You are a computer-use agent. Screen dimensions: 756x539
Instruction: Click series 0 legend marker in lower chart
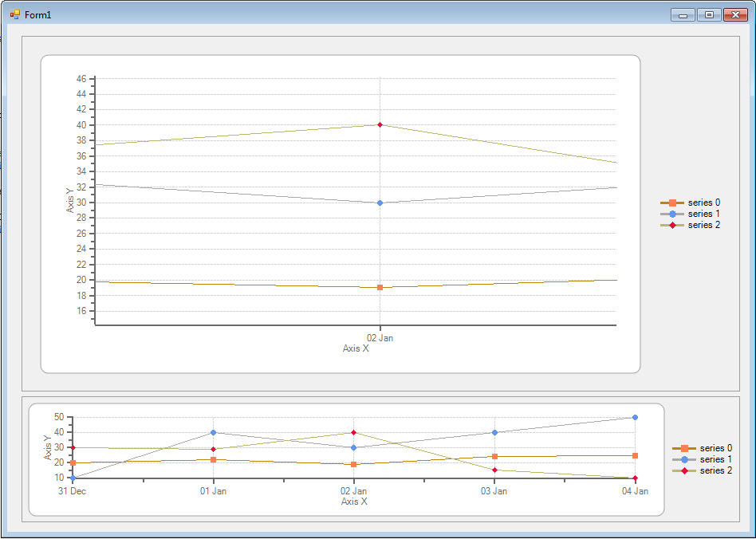684,448
